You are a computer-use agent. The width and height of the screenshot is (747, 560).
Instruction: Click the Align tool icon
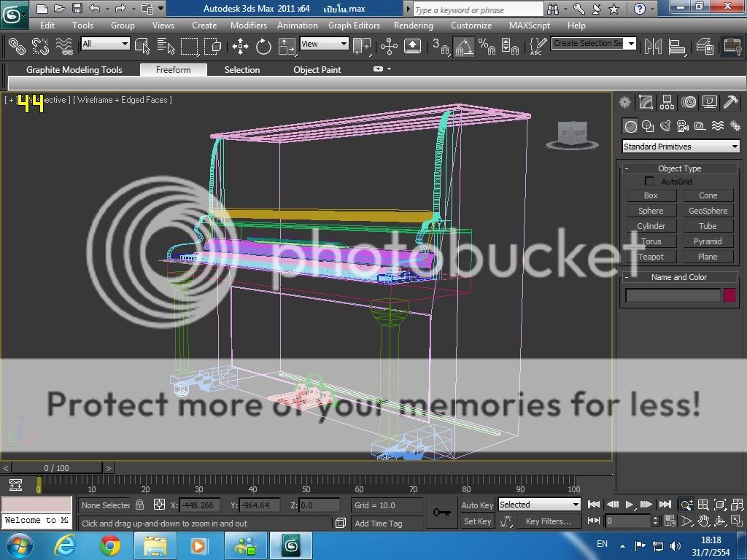[677, 46]
